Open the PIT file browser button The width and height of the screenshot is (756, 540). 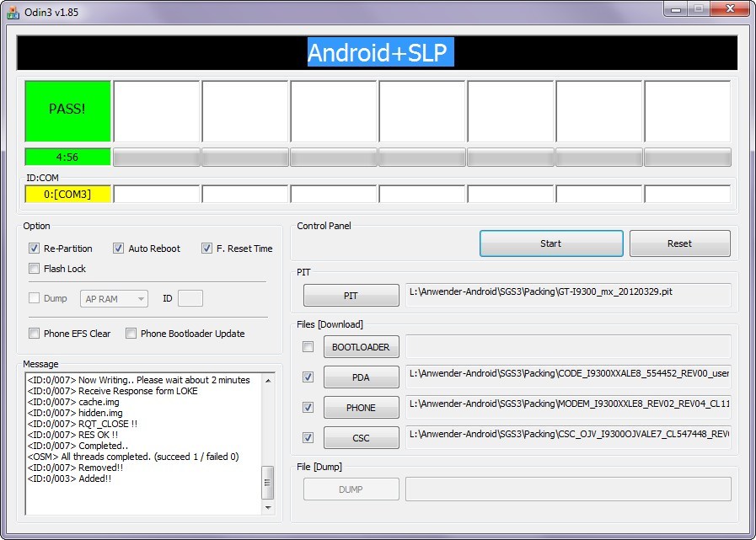tap(351, 296)
